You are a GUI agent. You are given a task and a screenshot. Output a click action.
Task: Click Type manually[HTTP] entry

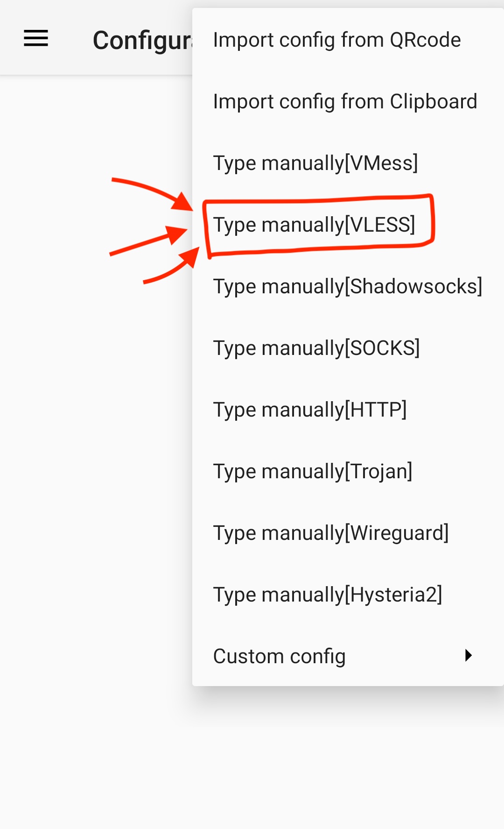tap(310, 410)
